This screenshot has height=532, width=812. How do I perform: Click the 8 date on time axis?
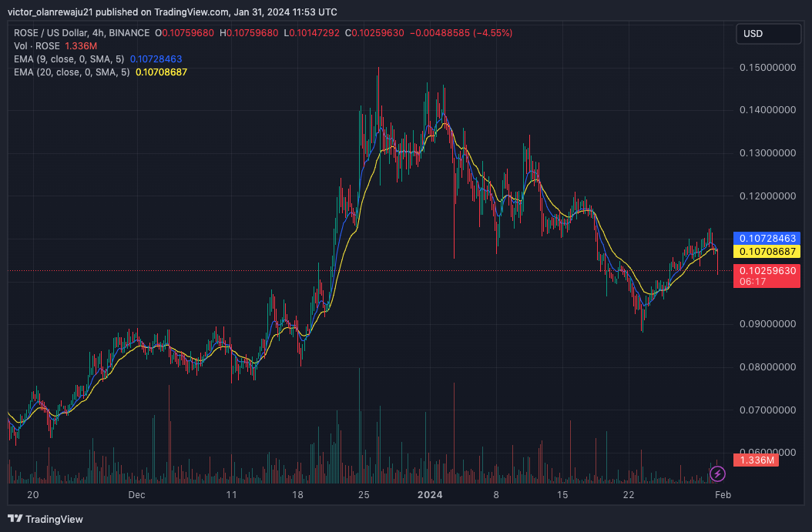point(496,495)
